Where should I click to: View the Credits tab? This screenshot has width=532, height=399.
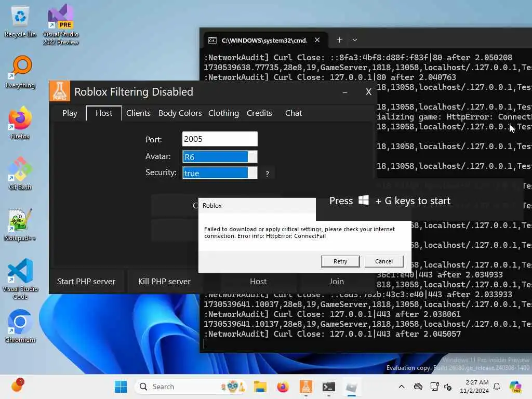(259, 113)
